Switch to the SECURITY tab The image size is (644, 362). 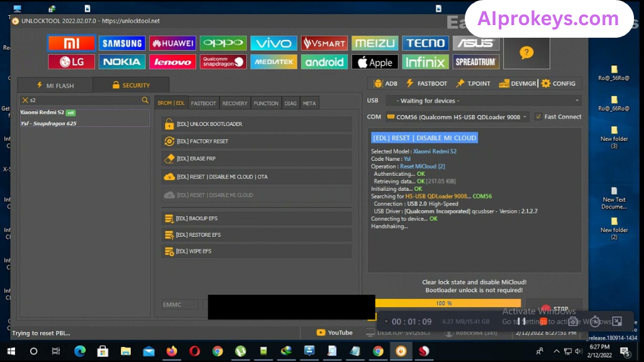pyautogui.click(x=131, y=85)
